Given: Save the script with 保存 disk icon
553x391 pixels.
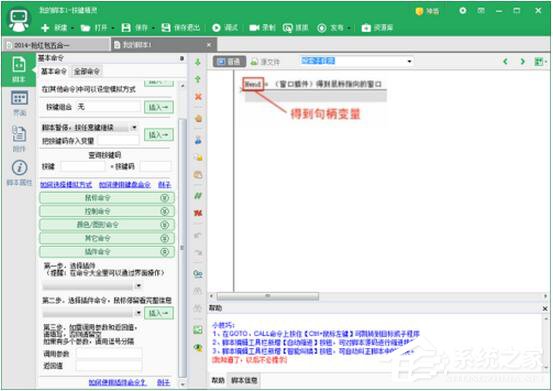Looking at the screenshot, I should click(126, 28).
